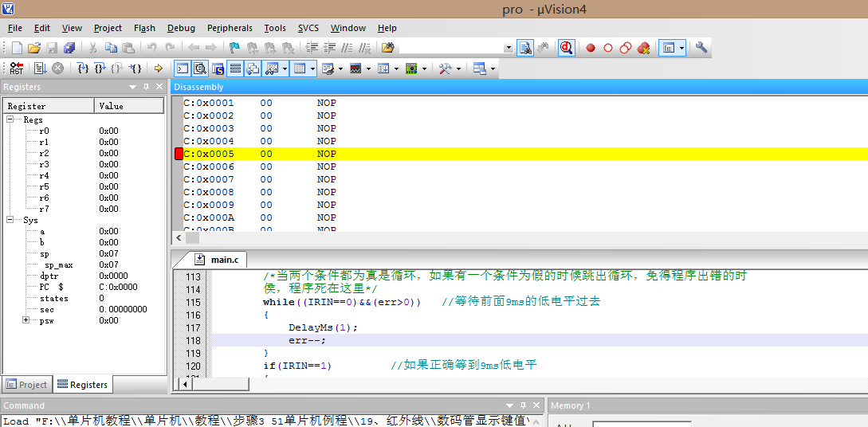Switch to the Registers panel tab
Screen dimensions: 868x427
click(x=82, y=385)
